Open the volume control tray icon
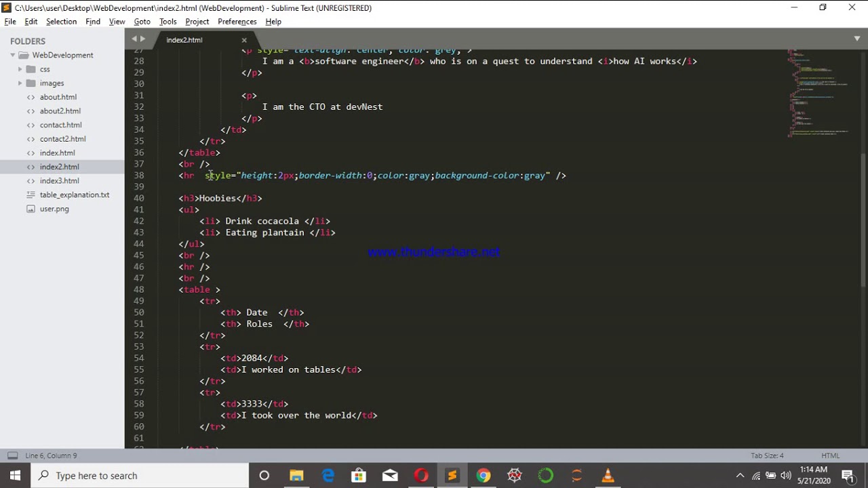 point(786,476)
